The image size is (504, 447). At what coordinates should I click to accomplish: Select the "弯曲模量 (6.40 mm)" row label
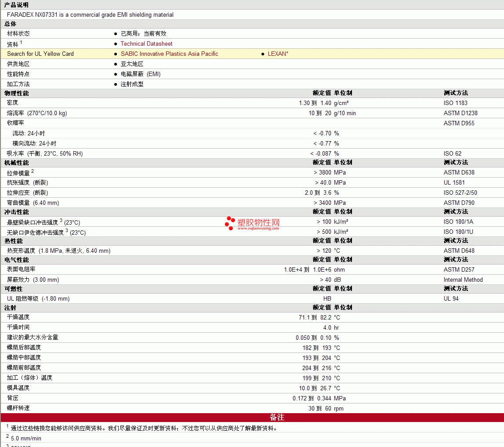pos(33,203)
